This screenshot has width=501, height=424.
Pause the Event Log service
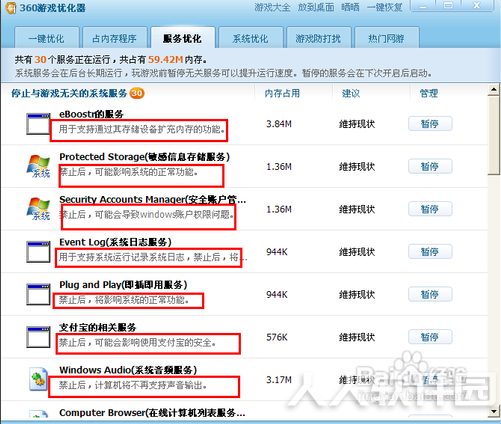coord(430,252)
